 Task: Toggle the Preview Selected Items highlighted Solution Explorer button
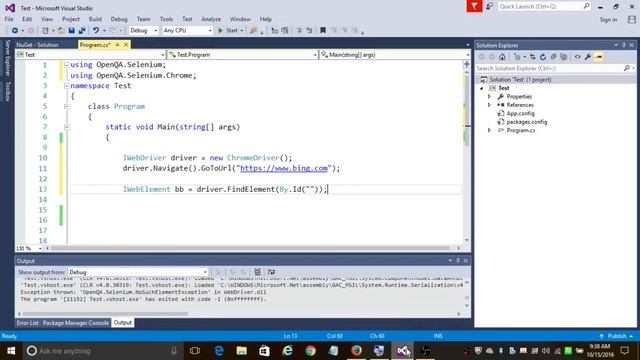[598, 57]
